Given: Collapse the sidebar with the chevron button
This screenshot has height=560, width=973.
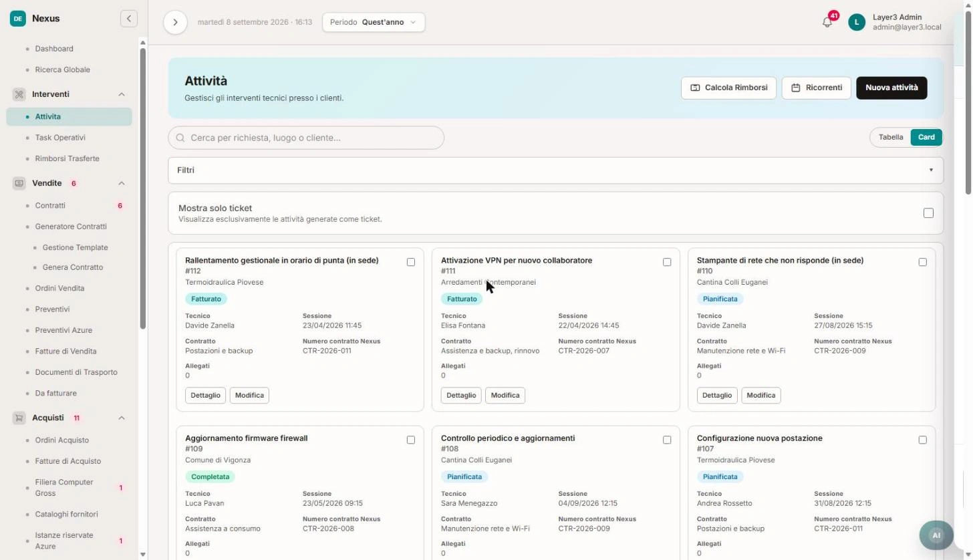Looking at the screenshot, I should (x=129, y=19).
